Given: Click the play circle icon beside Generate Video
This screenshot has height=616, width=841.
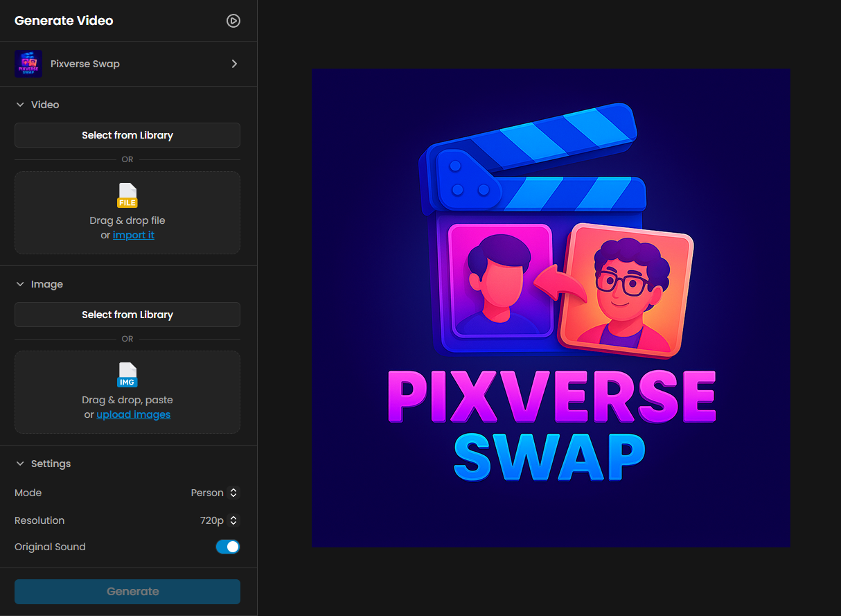Looking at the screenshot, I should (233, 21).
